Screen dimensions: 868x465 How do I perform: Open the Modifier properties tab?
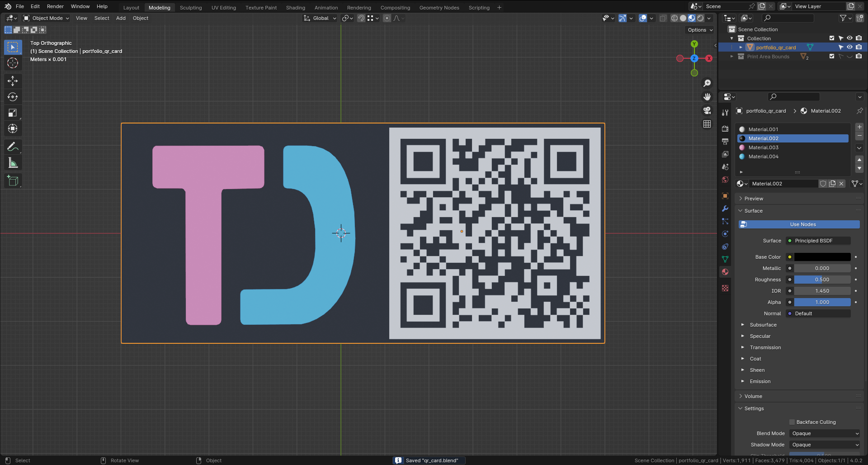click(725, 209)
